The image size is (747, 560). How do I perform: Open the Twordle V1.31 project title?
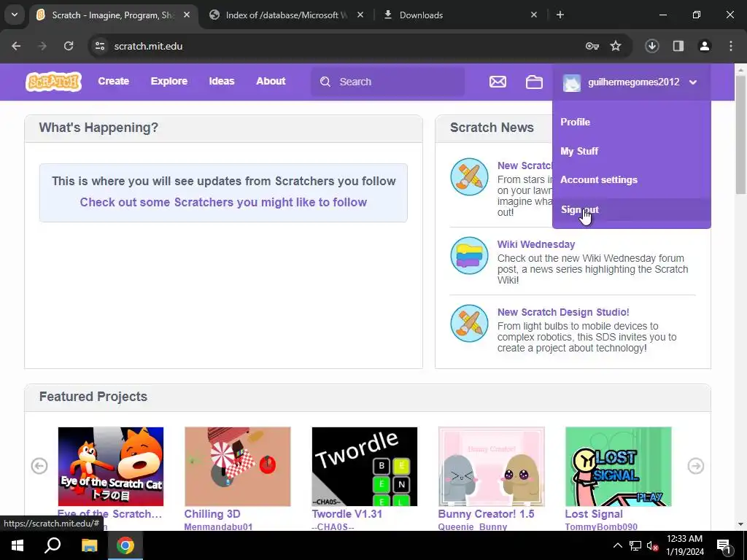click(347, 514)
